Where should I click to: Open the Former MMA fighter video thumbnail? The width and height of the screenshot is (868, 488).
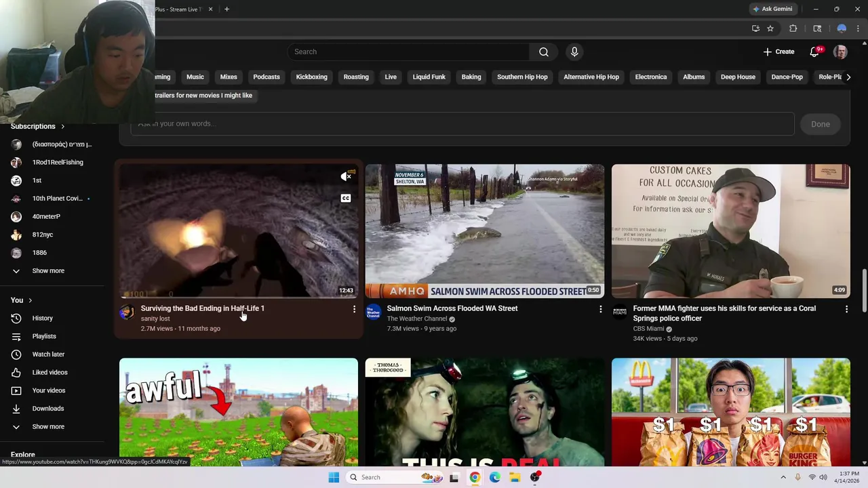click(x=730, y=231)
